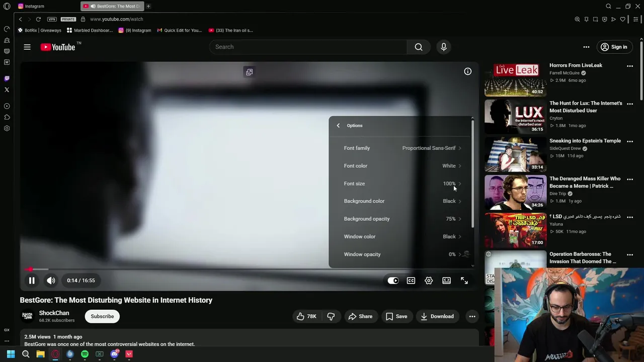644x362 pixels.
Task: Click the youtube.com/watch address bar
Action: point(116,19)
